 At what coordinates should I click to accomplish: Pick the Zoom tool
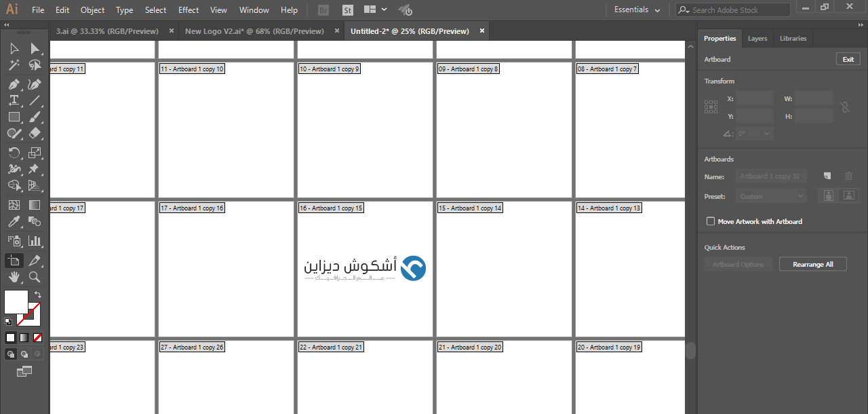point(35,277)
